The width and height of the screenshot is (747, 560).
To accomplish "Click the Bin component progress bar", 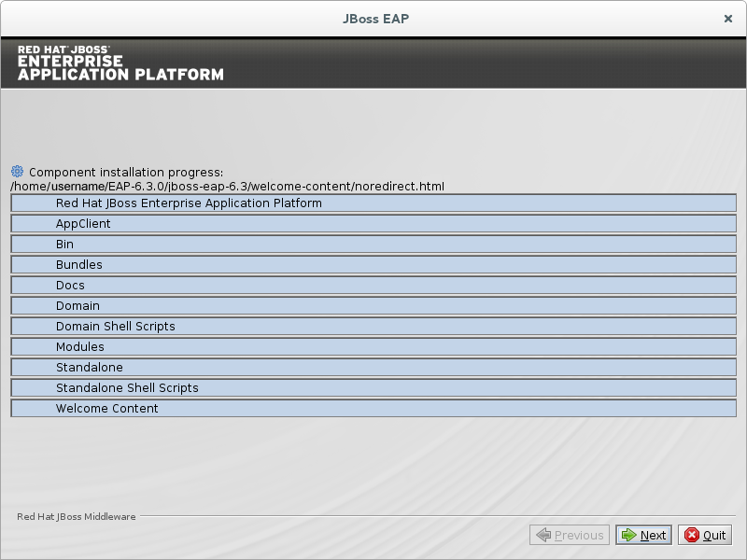I will pyautogui.click(x=373, y=245).
